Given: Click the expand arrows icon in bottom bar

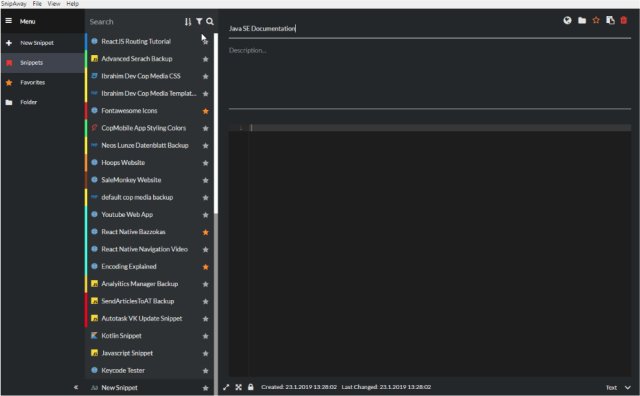Looking at the screenshot, I should 226,387.
